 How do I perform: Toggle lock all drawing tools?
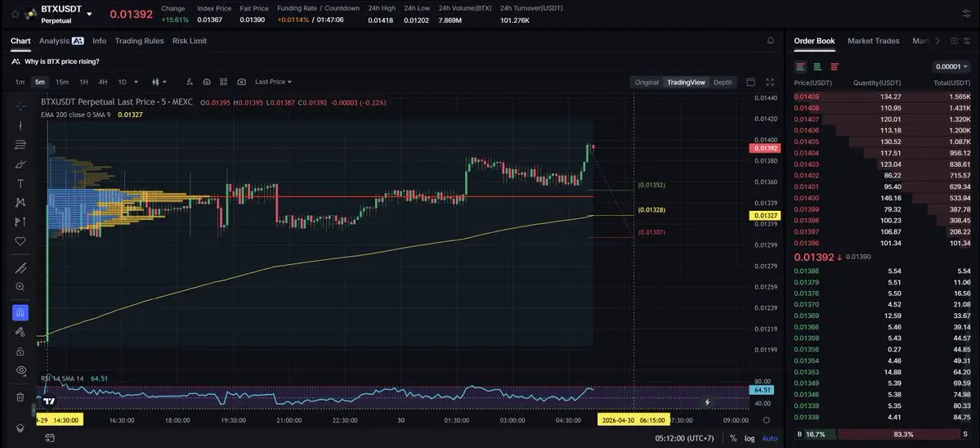(x=20, y=352)
